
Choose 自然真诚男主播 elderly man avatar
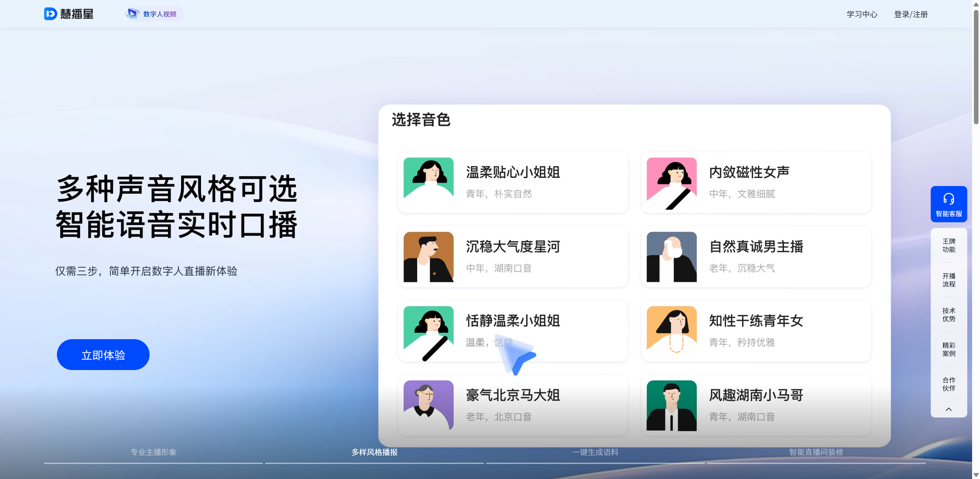pos(671,257)
